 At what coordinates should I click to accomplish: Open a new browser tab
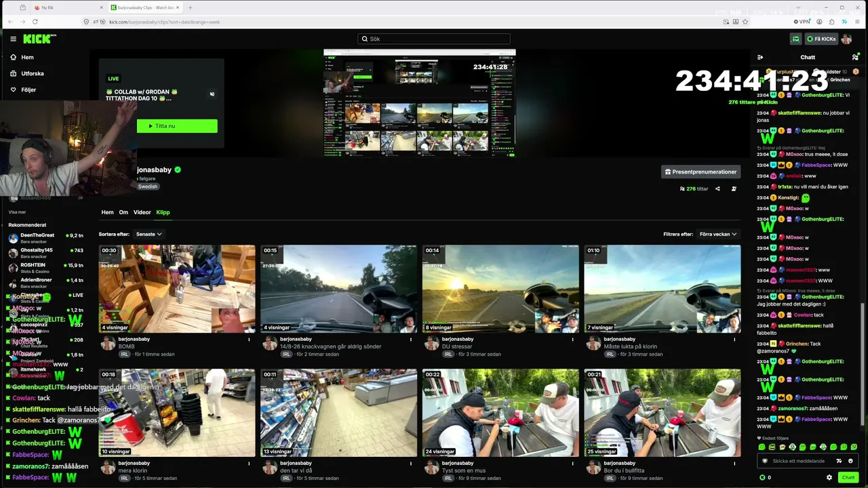[190, 7]
